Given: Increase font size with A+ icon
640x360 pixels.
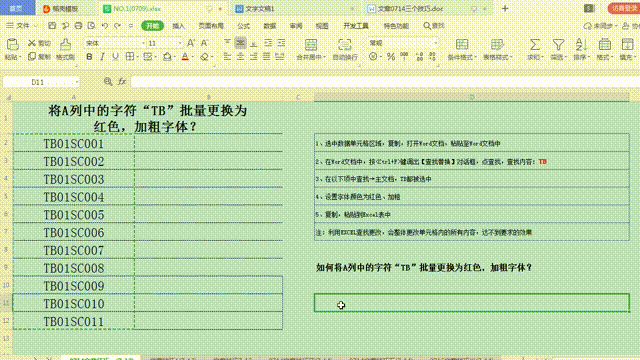Looking at the screenshot, I should pos(191,43).
